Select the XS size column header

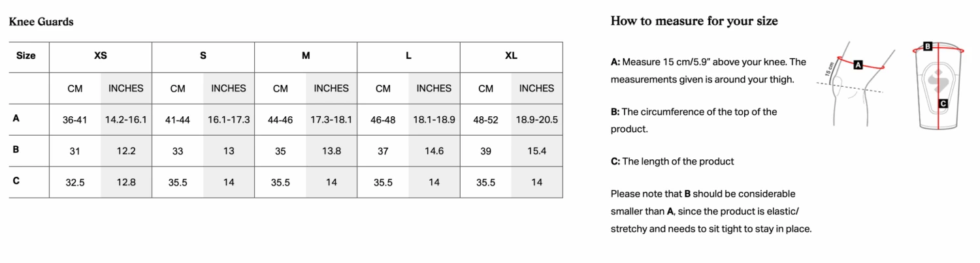pyautogui.click(x=101, y=56)
